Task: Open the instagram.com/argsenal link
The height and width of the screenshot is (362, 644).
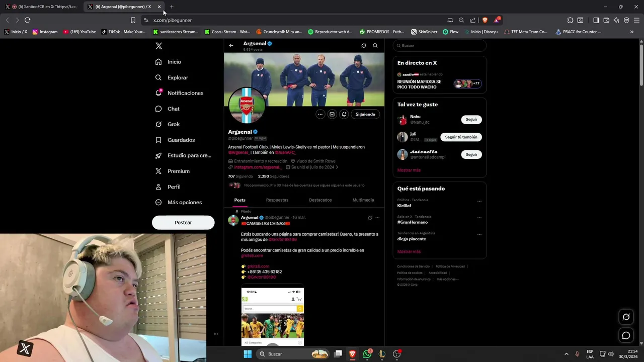Action: [257, 167]
